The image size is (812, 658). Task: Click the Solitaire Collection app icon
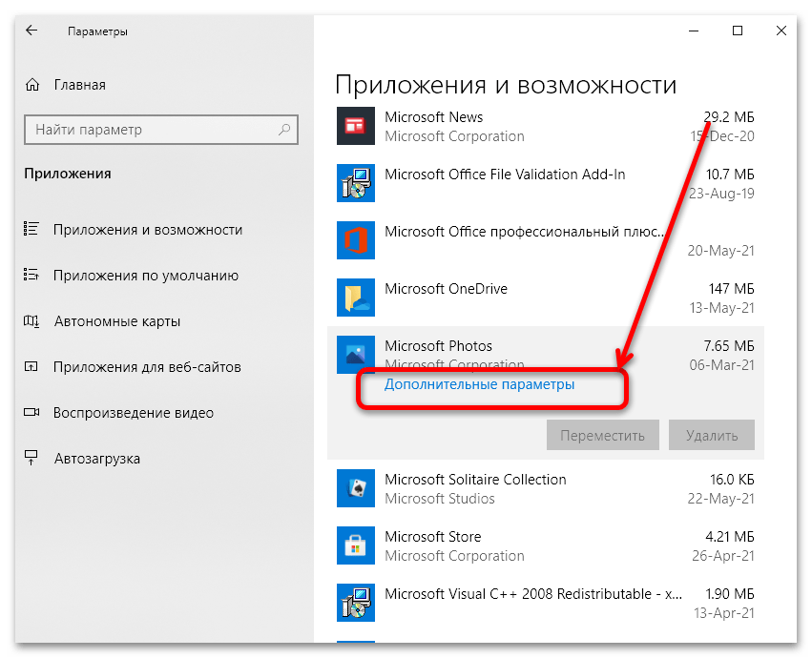pos(356,488)
